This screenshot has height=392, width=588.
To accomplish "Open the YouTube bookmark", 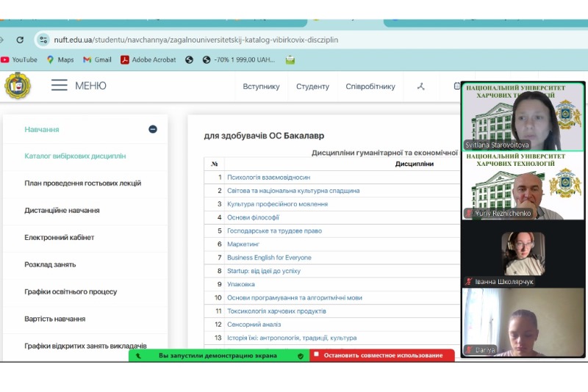I will [x=19, y=59].
